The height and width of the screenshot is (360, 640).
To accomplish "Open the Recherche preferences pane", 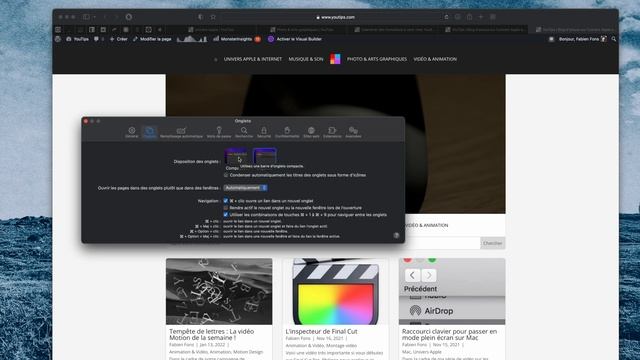I will [x=244, y=132].
